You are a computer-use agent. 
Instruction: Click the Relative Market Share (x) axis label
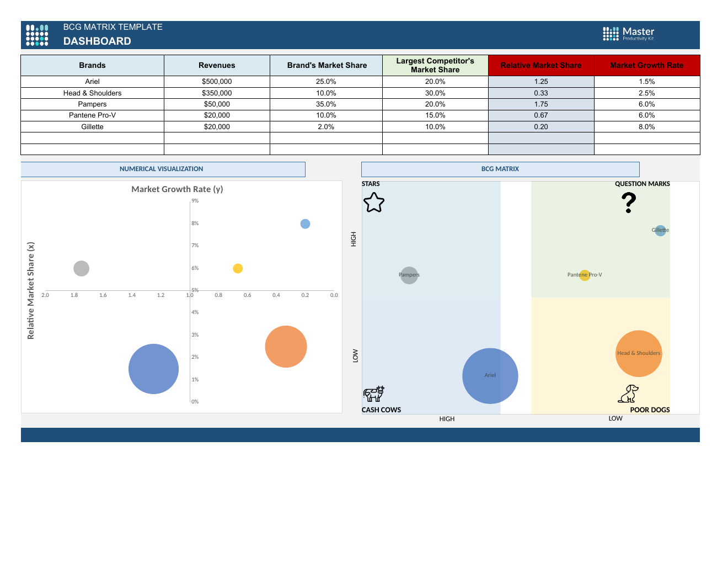(x=31, y=290)
